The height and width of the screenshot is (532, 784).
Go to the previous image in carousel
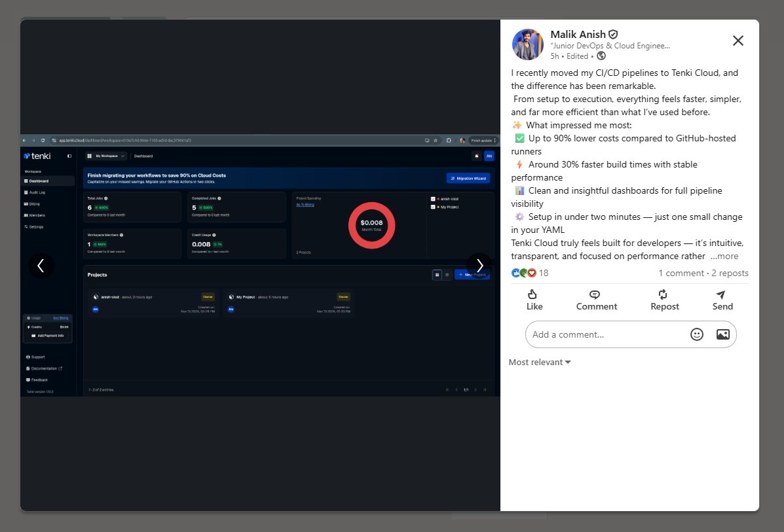(x=41, y=266)
